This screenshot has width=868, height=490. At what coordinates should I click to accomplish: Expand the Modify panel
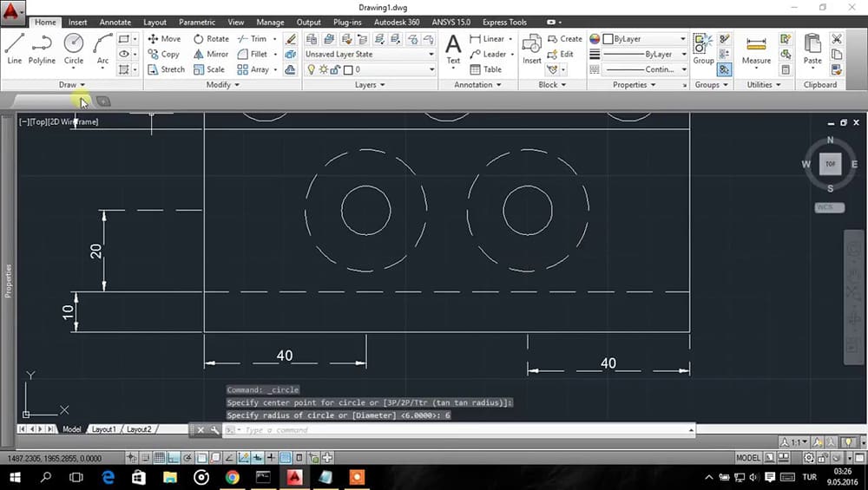(x=222, y=85)
